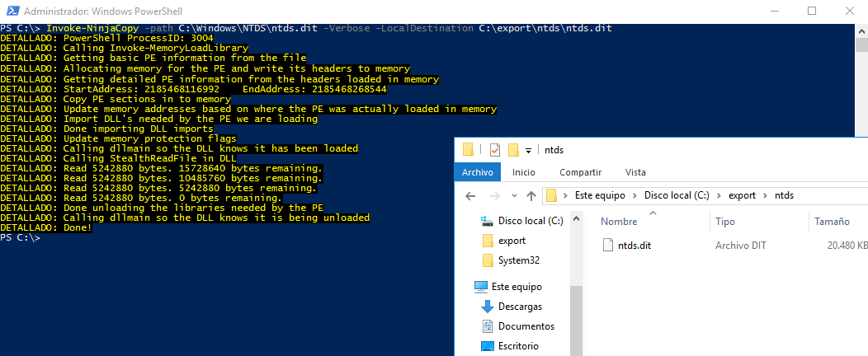Click the System32 folder icon
Viewport: 868px width, 356px height.
pos(488,260)
